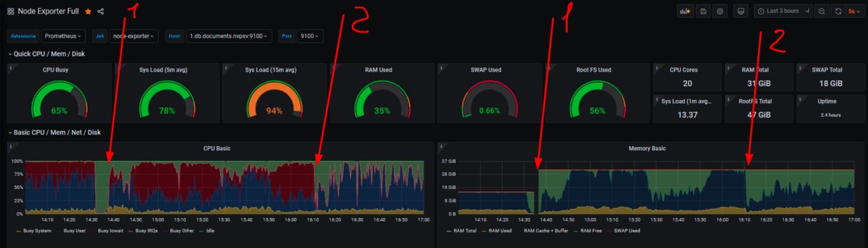The height and width of the screenshot is (248, 868).
Task: Show info tooltip on Sys Load (15m avg) panel
Action: [226, 68]
